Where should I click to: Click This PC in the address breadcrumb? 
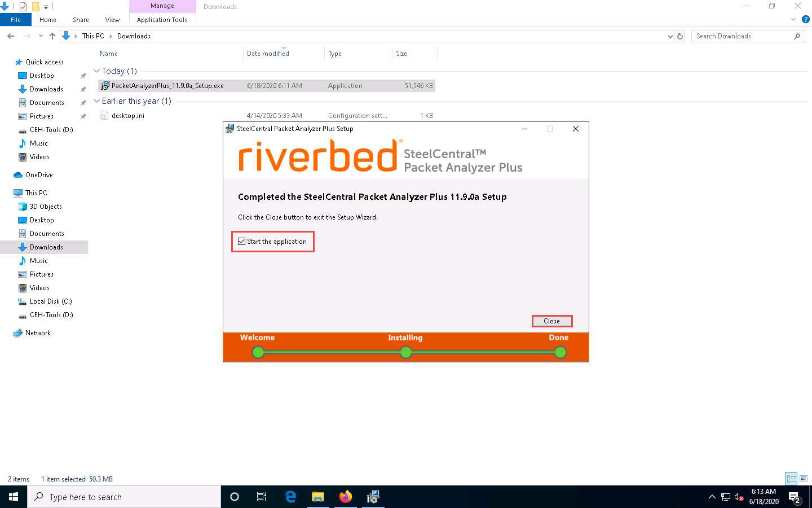pos(93,36)
